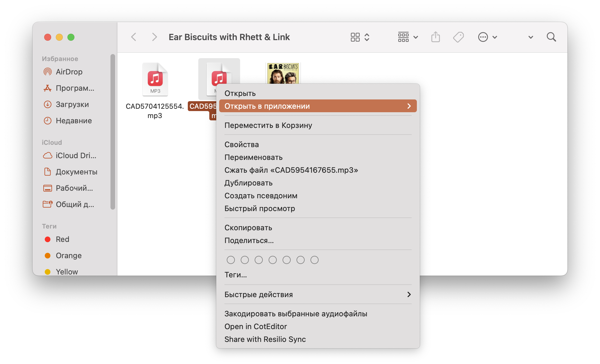Select the fourth tag circle in menu

click(273, 260)
